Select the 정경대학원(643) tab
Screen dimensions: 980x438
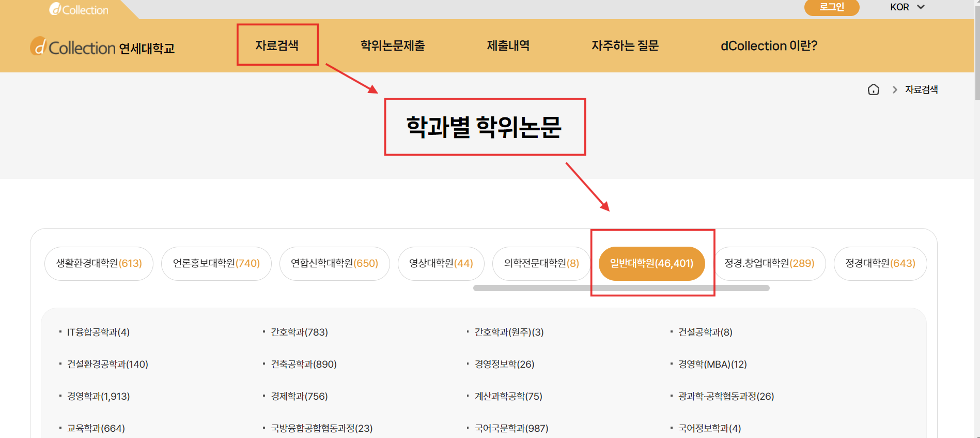(x=880, y=263)
